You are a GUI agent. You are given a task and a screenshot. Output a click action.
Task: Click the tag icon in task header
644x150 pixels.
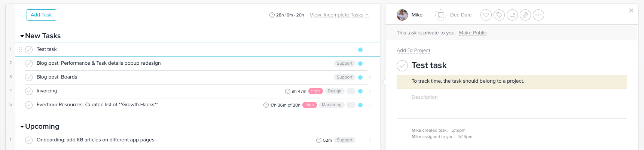point(499,15)
